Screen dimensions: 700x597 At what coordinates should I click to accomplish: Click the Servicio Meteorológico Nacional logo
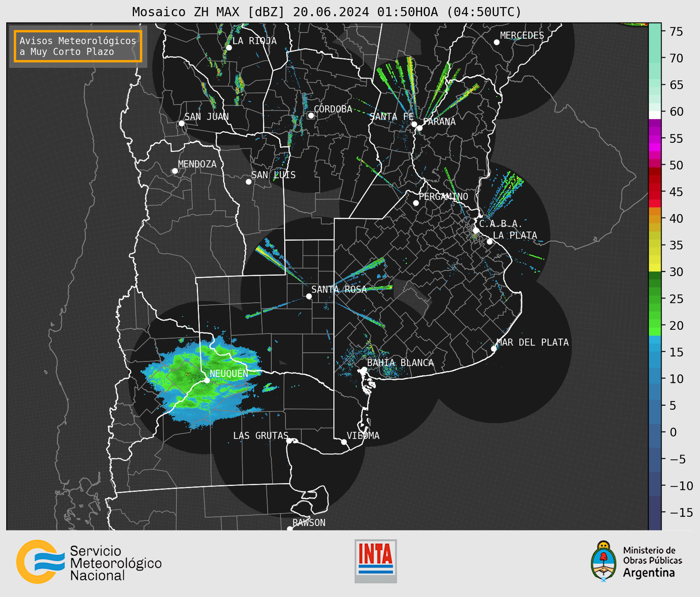click(89, 562)
